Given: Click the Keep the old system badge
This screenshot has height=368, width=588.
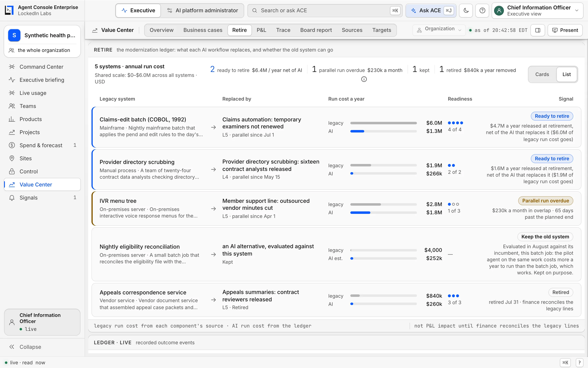Looking at the screenshot, I should (545, 237).
